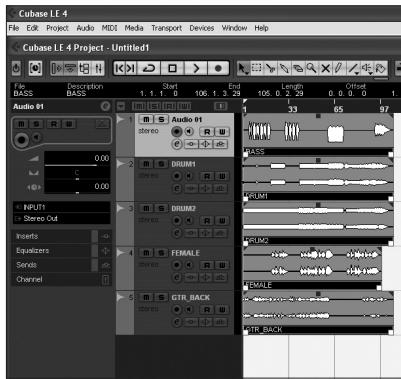Select the Zoom magnifier tool
The width and height of the screenshot is (401, 379).
tap(311, 68)
